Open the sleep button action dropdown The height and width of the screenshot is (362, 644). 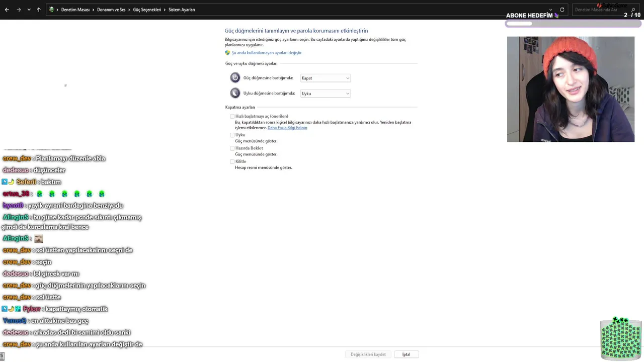coord(325,94)
